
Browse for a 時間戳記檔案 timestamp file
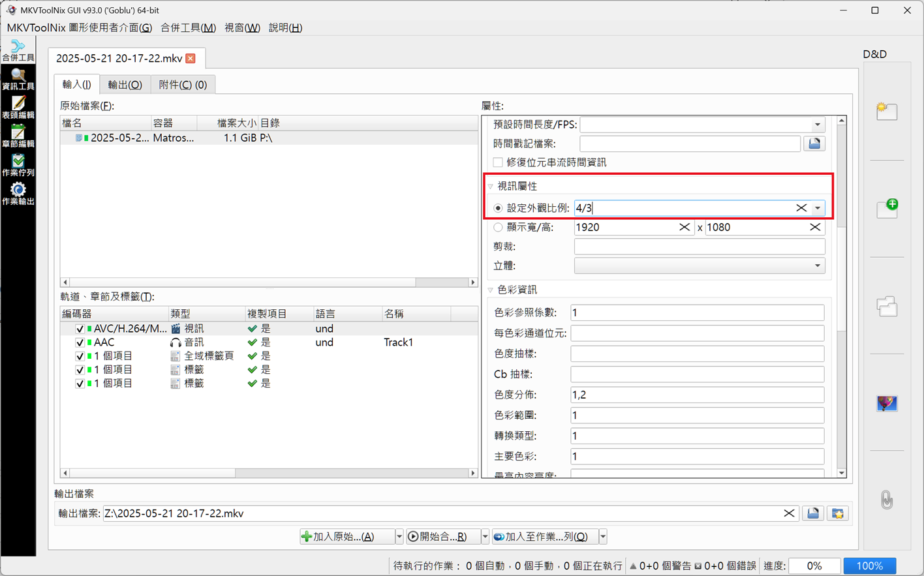(x=814, y=144)
